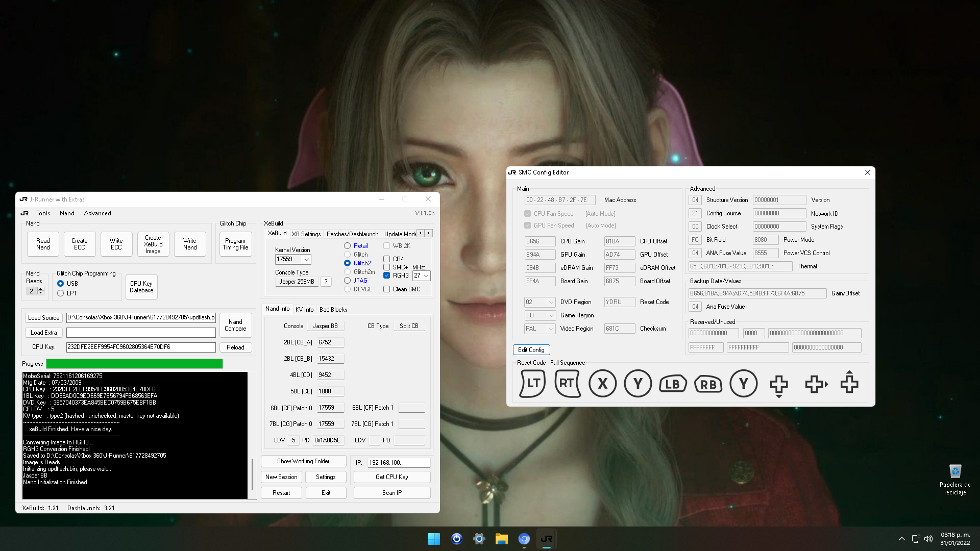Switch to the KV Info tab
The image size is (980, 551).
click(304, 310)
